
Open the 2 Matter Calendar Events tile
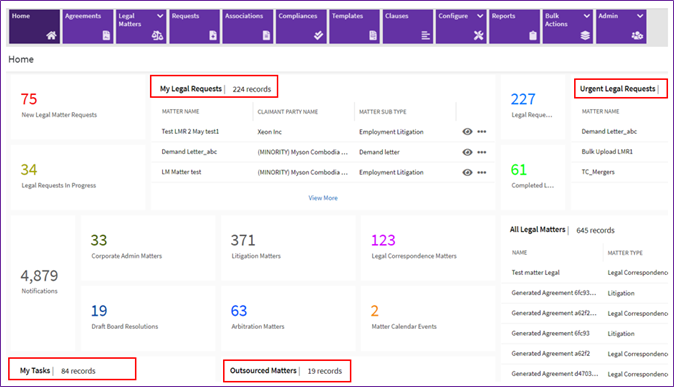tap(428, 318)
